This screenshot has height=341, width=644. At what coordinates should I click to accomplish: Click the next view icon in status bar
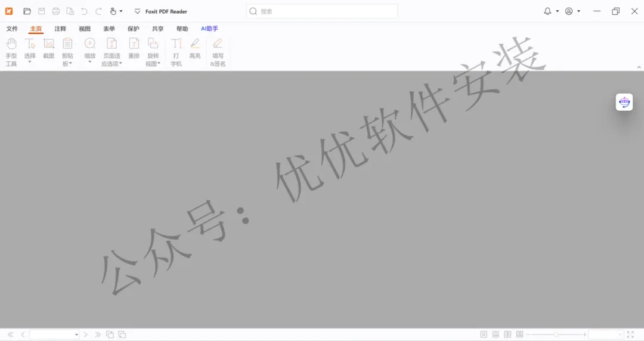point(122,334)
